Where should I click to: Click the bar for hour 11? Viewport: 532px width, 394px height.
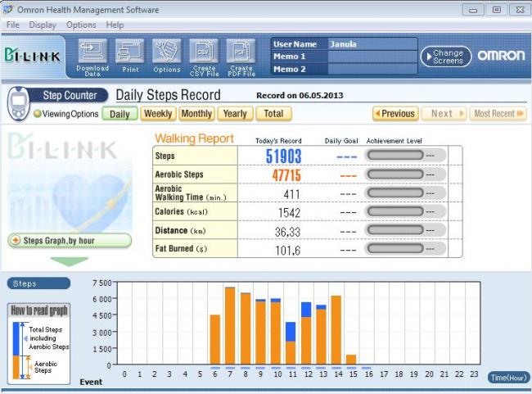291,343
